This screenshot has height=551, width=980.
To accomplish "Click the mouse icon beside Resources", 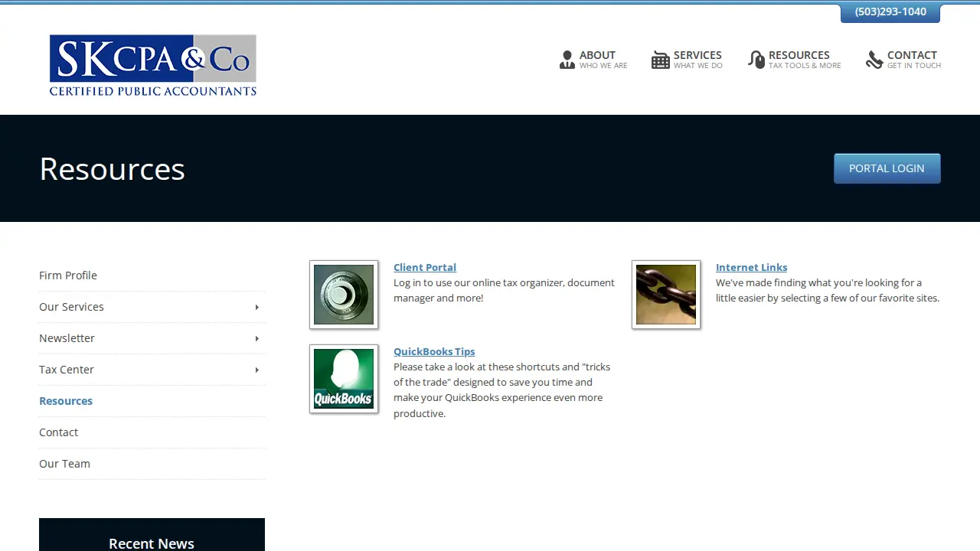I will 756,60.
